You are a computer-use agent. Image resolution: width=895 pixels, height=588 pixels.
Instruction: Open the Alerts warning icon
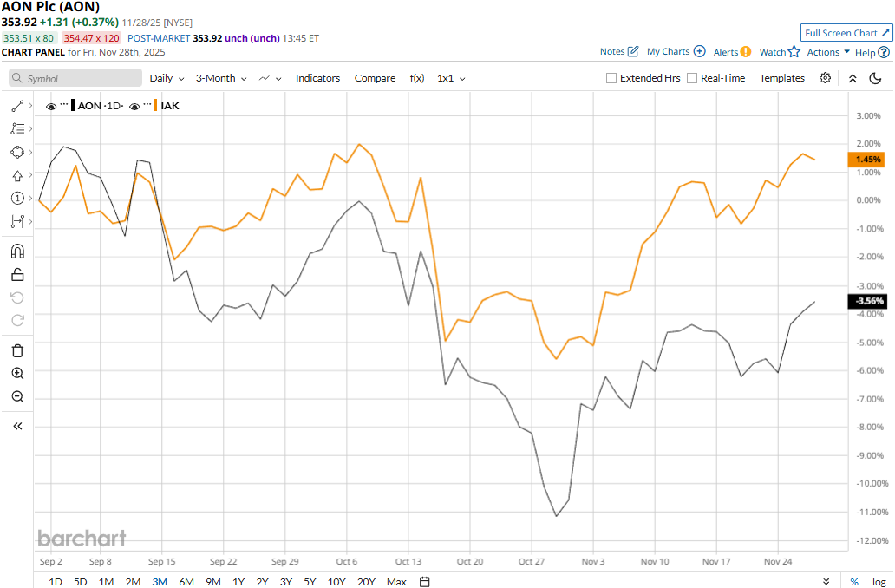(746, 52)
